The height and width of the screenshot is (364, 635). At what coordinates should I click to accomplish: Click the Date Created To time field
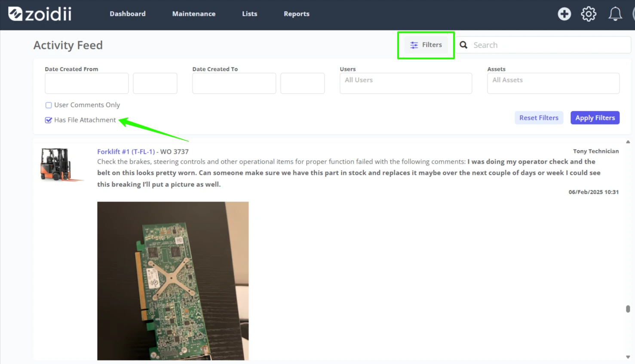303,83
